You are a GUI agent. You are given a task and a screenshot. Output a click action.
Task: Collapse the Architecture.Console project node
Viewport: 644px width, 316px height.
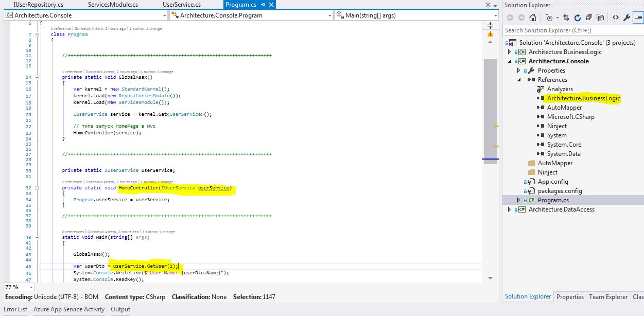[510, 61]
